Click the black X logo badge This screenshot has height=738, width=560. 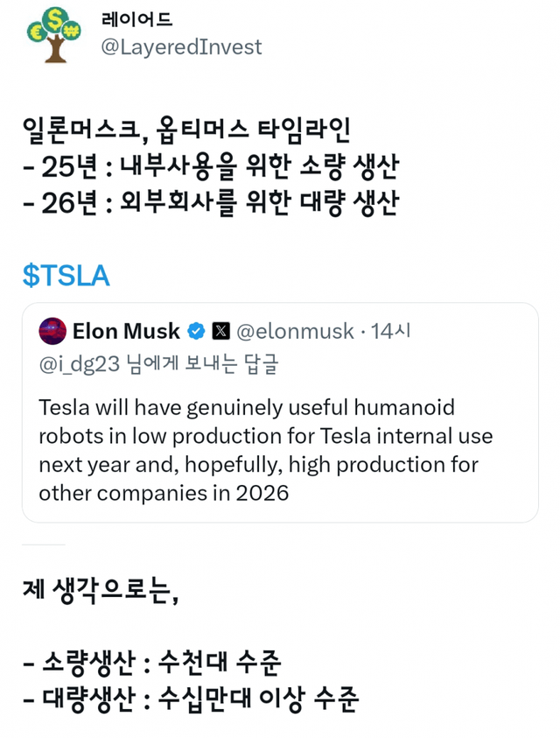(222, 332)
